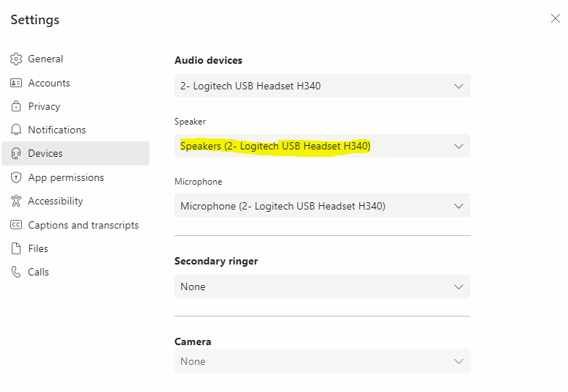
Task: Open App permissions section
Action: (75, 177)
